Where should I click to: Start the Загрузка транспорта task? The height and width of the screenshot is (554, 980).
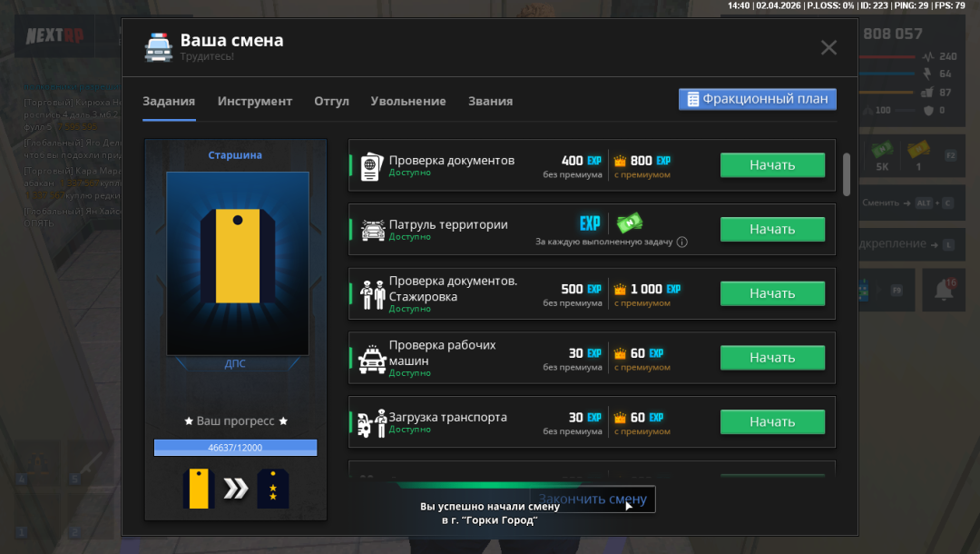772,422
